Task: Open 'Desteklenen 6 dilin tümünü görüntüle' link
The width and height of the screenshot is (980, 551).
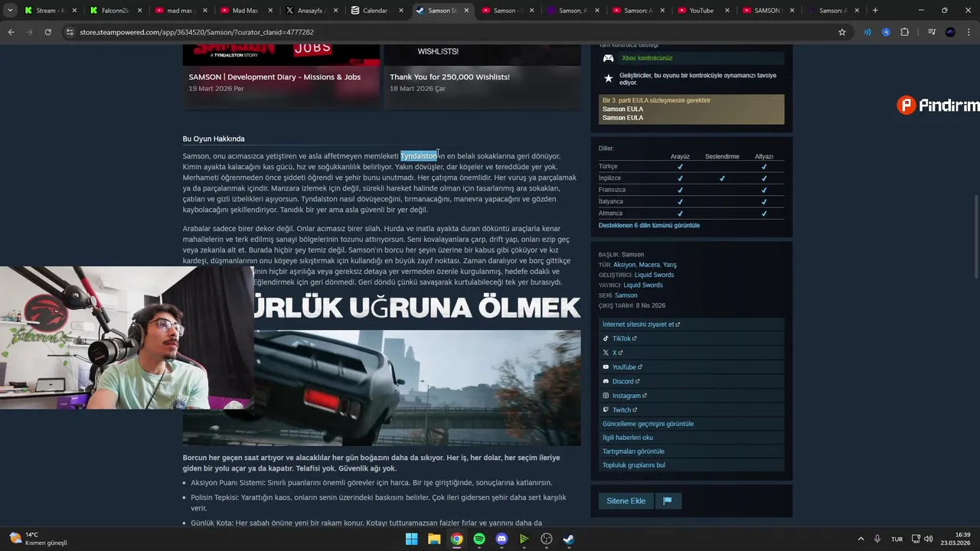Action: click(649, 226)
